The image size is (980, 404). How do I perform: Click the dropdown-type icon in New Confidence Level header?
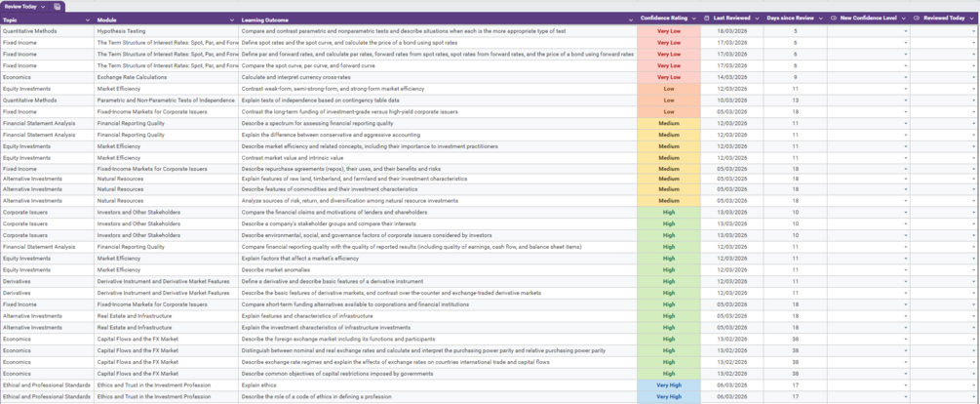click(834, 19)
